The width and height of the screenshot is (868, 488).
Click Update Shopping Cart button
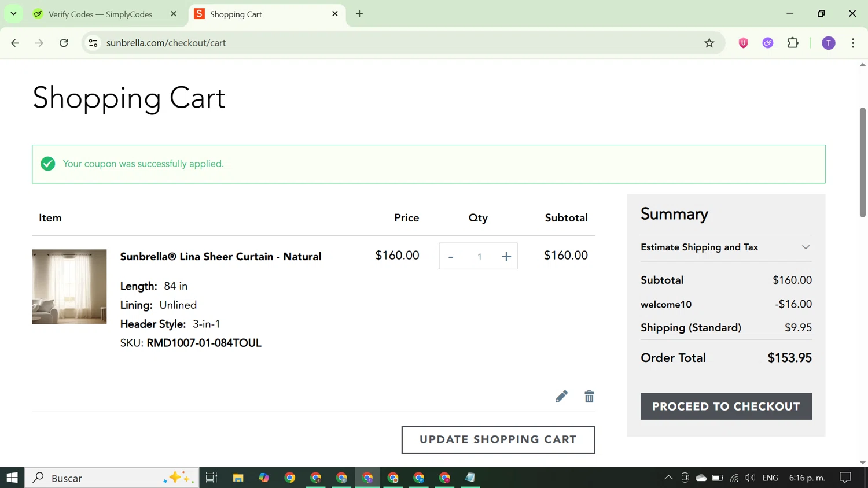pos(498,439)
